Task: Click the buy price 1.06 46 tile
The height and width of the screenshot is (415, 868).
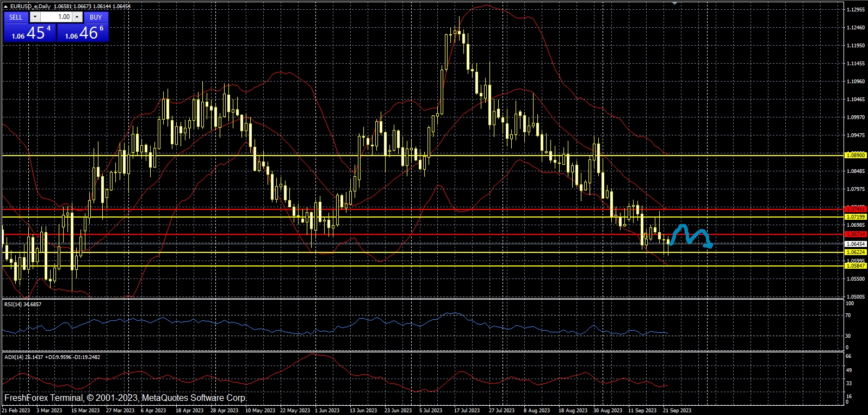Action: pyautogui.click(x=83, y=33)
